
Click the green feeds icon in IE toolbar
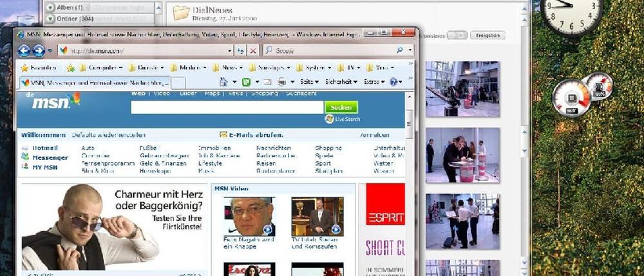[247, 82]
